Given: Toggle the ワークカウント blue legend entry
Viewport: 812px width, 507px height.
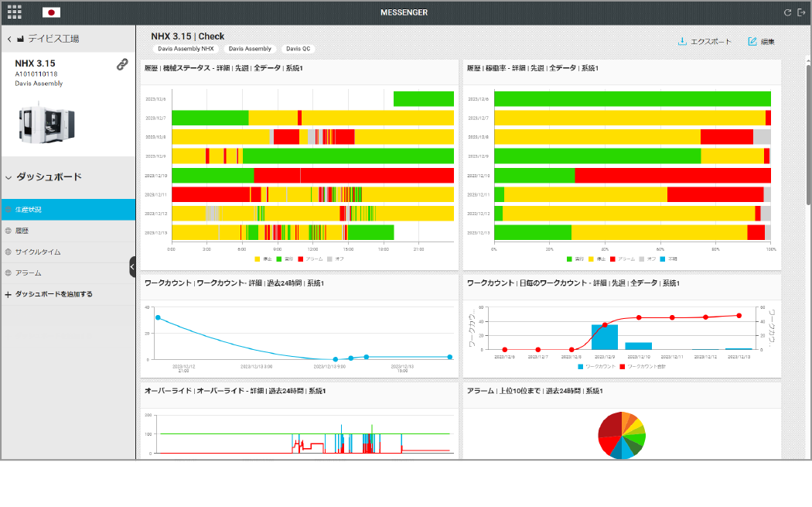Looking at the screenshot, I should 596,367.
